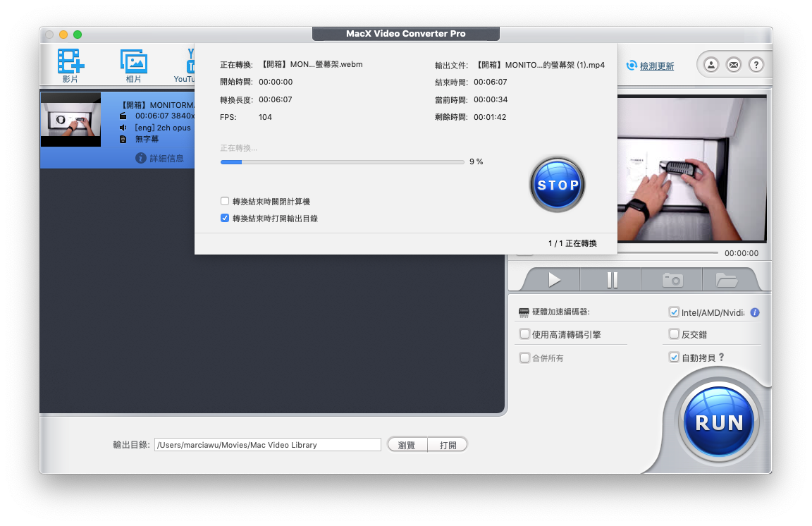Screen dimensions: 812x526
Task: Toggle the Intel/AMD/Nvidia checkbox
Action: (674, 312)
